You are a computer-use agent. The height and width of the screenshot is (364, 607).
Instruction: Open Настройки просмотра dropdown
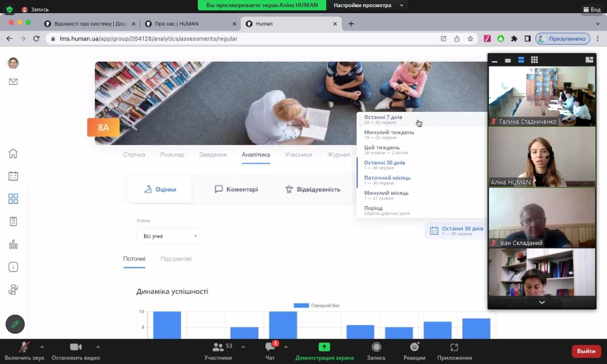click(x=368, y=5)
